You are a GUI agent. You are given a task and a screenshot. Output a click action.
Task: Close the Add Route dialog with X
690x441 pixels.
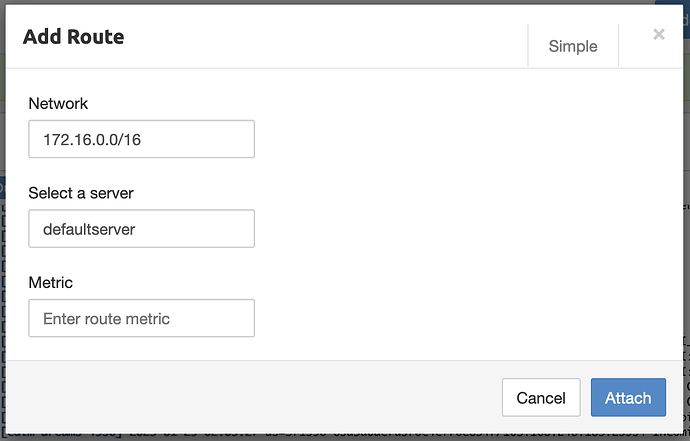point(658,35)
